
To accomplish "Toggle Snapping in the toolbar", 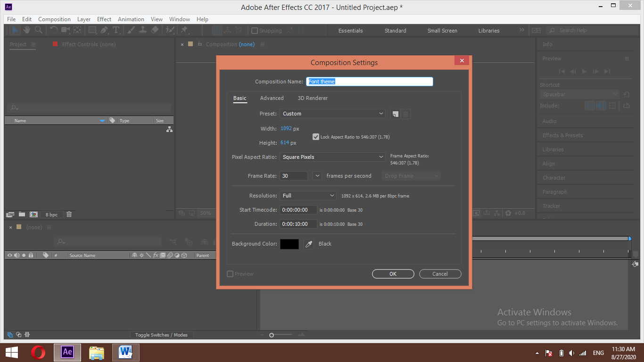I will point(255,30).
